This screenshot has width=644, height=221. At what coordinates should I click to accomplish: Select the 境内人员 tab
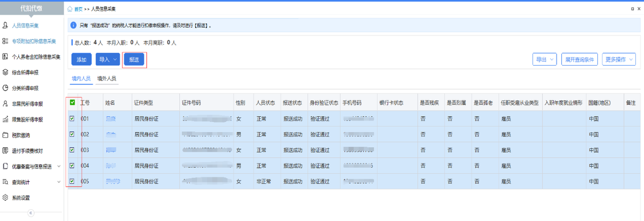(x=81, y=79)
